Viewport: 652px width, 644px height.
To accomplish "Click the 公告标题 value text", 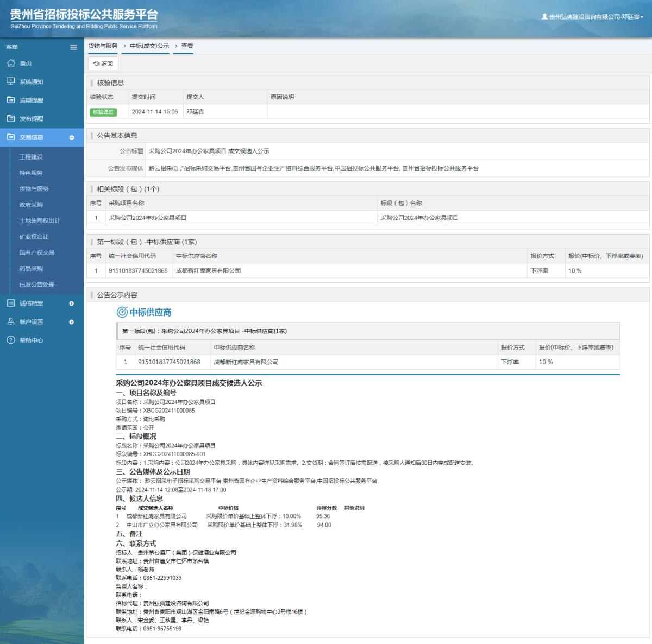I will [x=209, y=151].
